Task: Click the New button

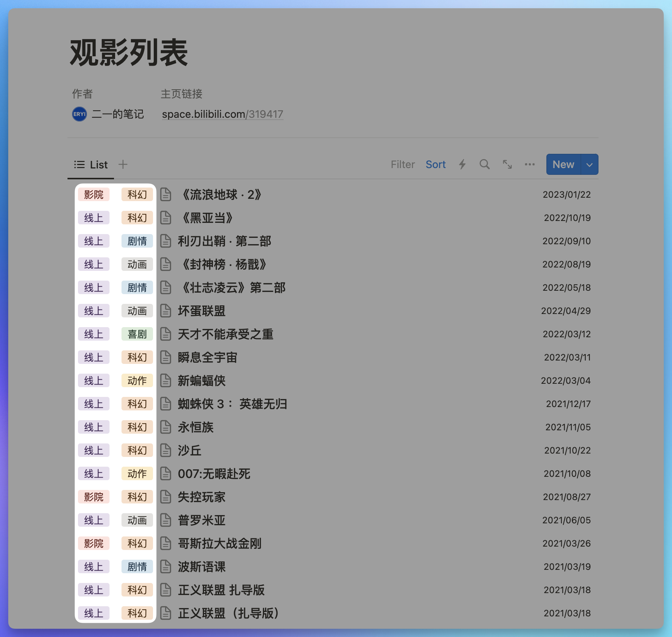Action: 562,164
